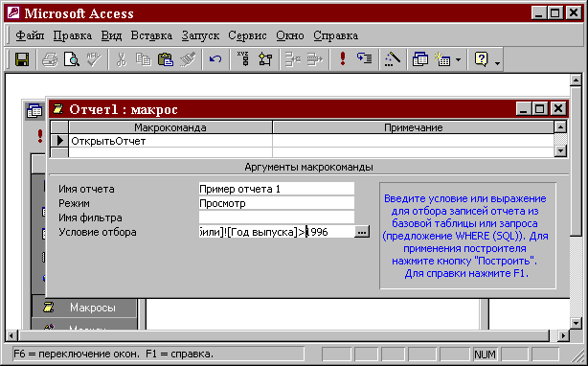
Task: Click the Spelling check icon
Action: [x=94, y=59]
